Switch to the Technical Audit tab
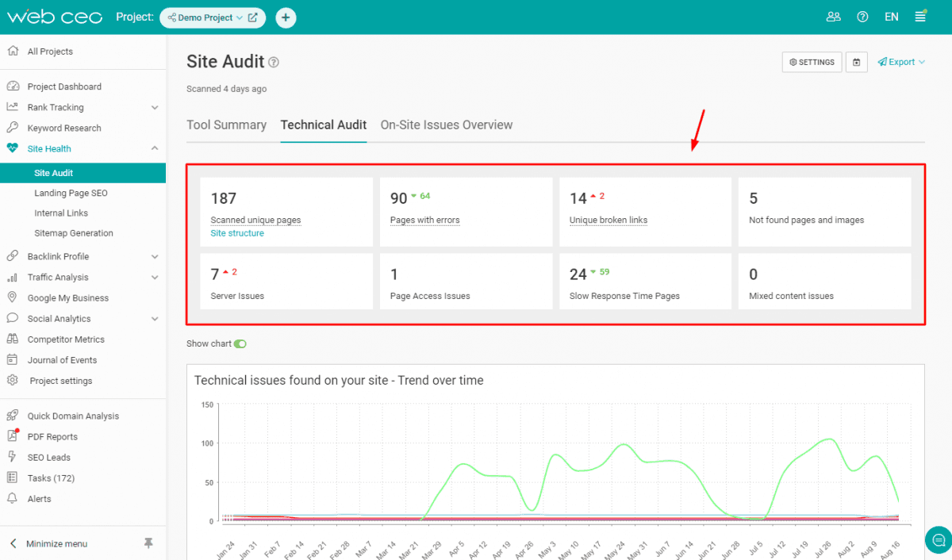 click(324, 125)
